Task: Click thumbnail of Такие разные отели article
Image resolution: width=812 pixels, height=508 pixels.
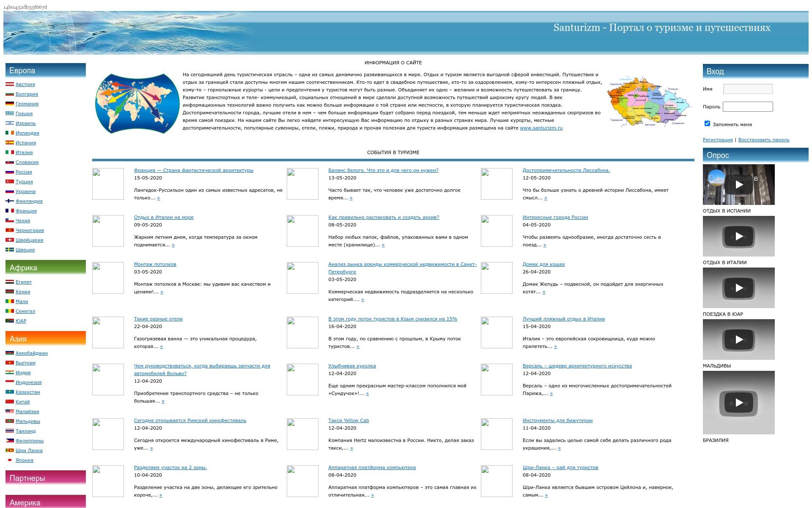Action: [108, 332]
